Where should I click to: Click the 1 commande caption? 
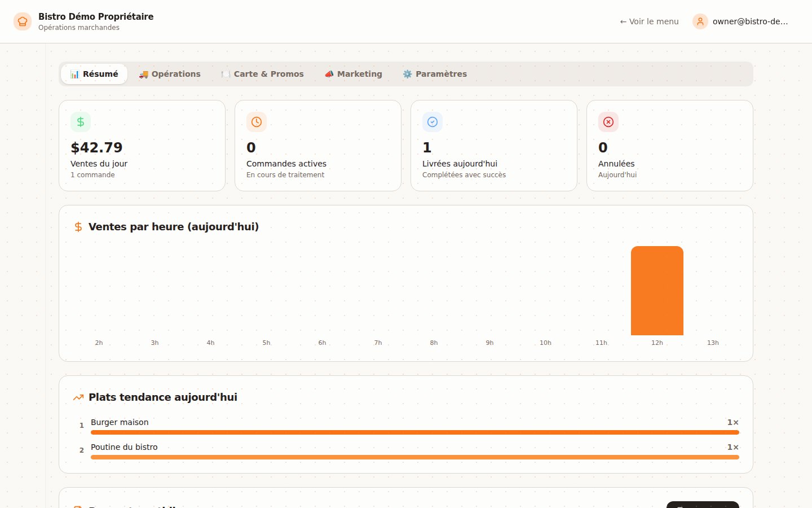(x=92, y=175)
